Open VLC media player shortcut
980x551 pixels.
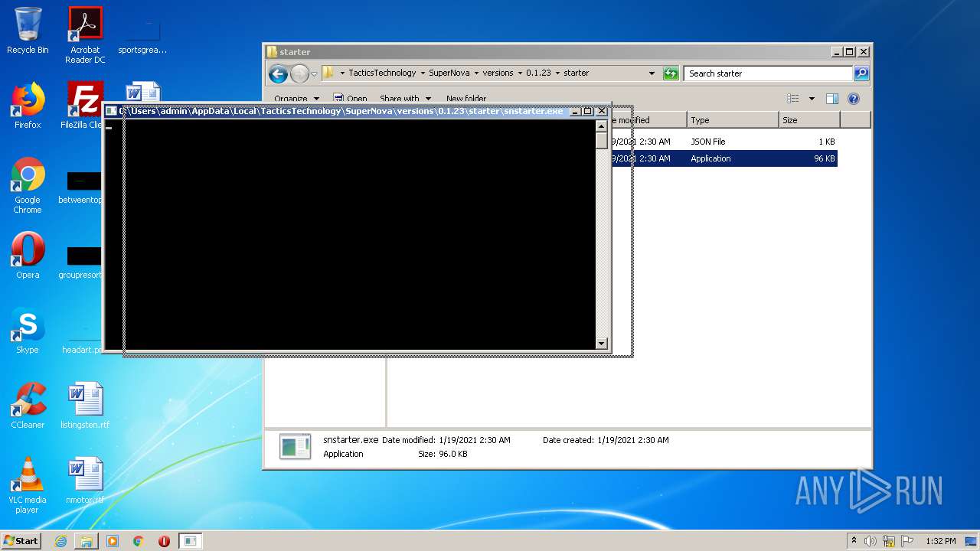(28, 485)
